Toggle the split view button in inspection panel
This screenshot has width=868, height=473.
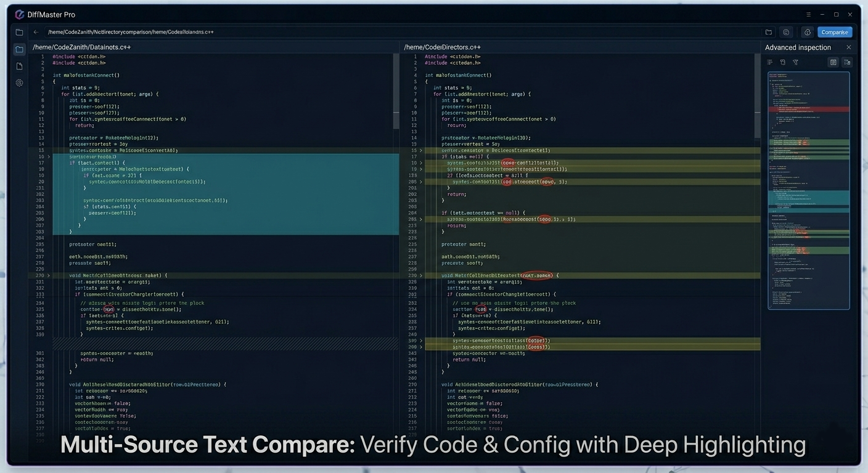(848, 62)
